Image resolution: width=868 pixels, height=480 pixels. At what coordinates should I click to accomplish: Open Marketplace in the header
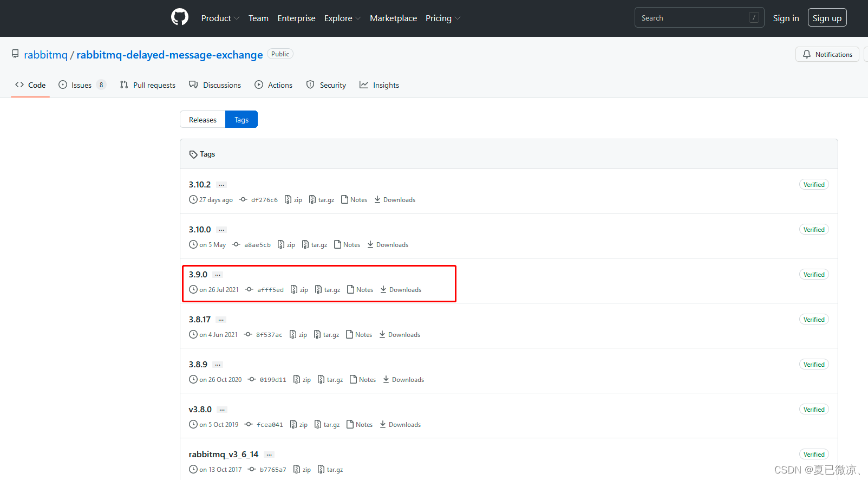pos(393,18)
